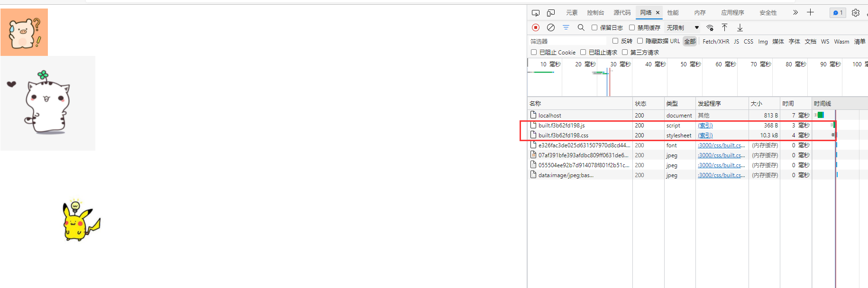
Task: Open initiator link of built.f3b62fd198.js
Action: (705, 125)
